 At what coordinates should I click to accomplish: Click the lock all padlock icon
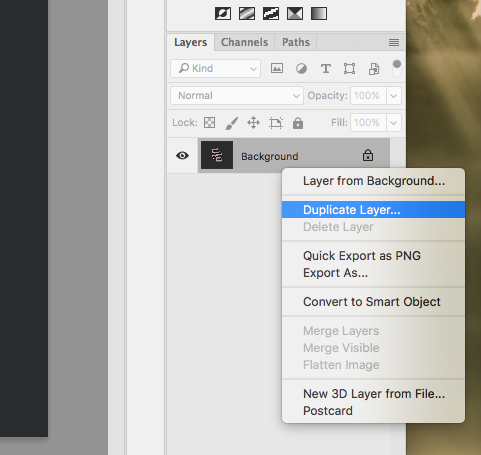tap(298, 123)
